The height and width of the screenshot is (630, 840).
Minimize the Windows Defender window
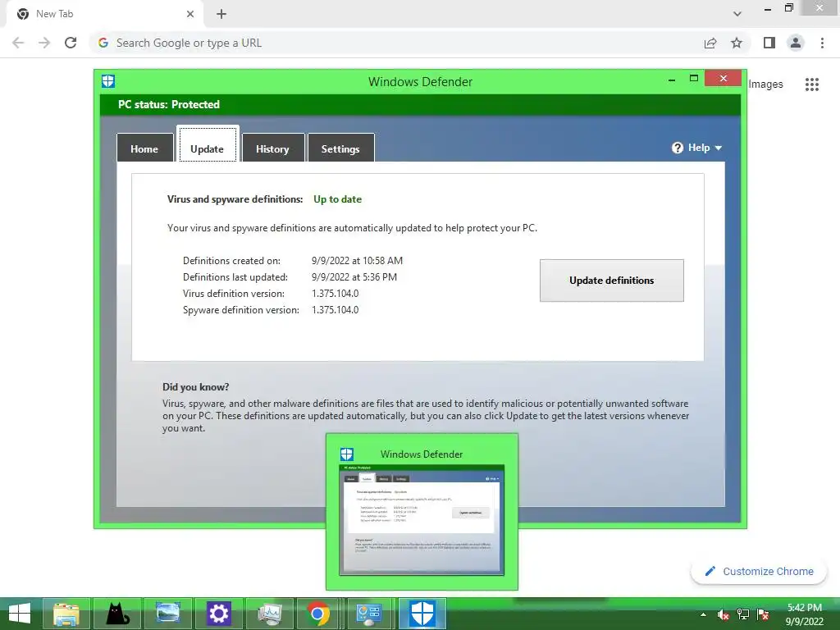point(672,79)
